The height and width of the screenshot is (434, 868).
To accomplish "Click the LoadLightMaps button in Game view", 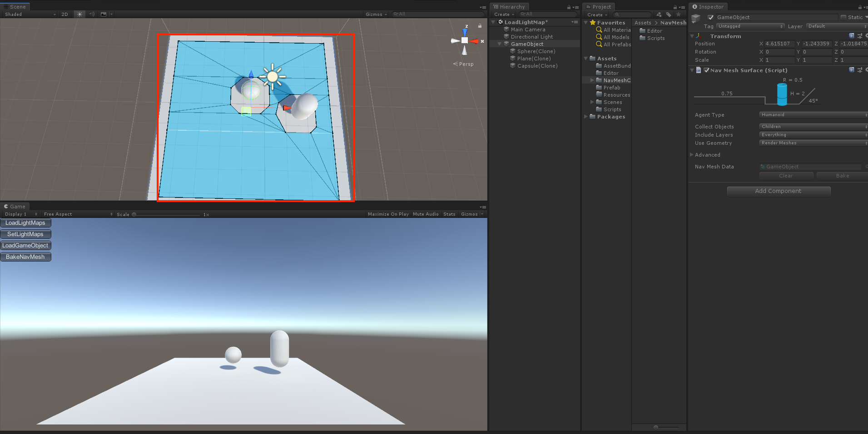I will 25,222.
